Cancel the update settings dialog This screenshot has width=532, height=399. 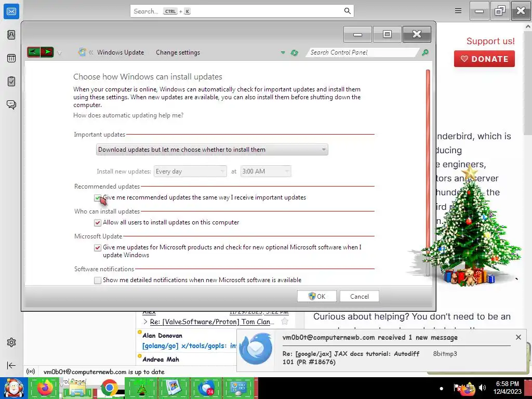(x=360, y=296)
